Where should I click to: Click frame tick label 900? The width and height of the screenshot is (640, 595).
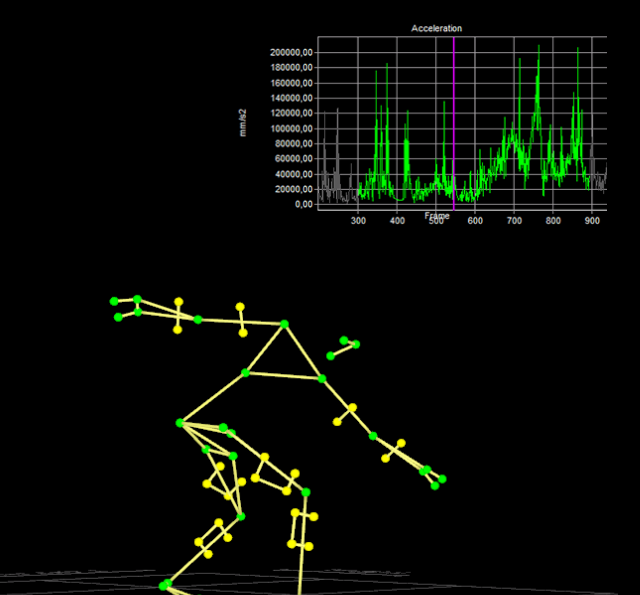tap(592, 221)
